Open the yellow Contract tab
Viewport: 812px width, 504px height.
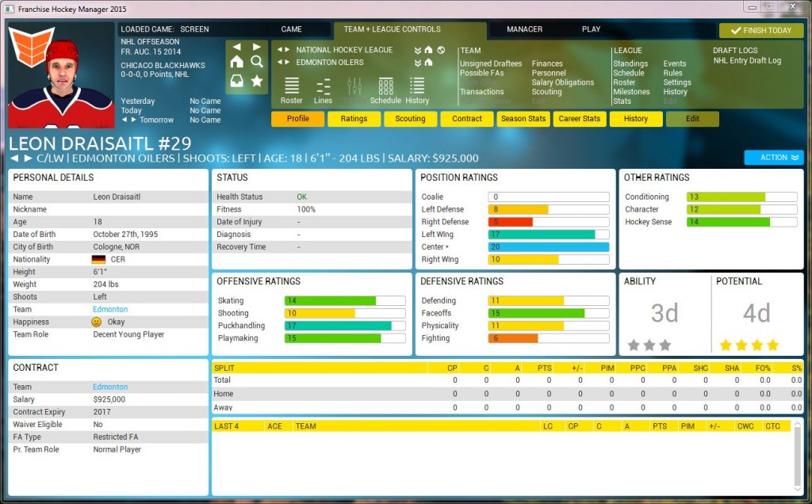click(x=466, y=119)
